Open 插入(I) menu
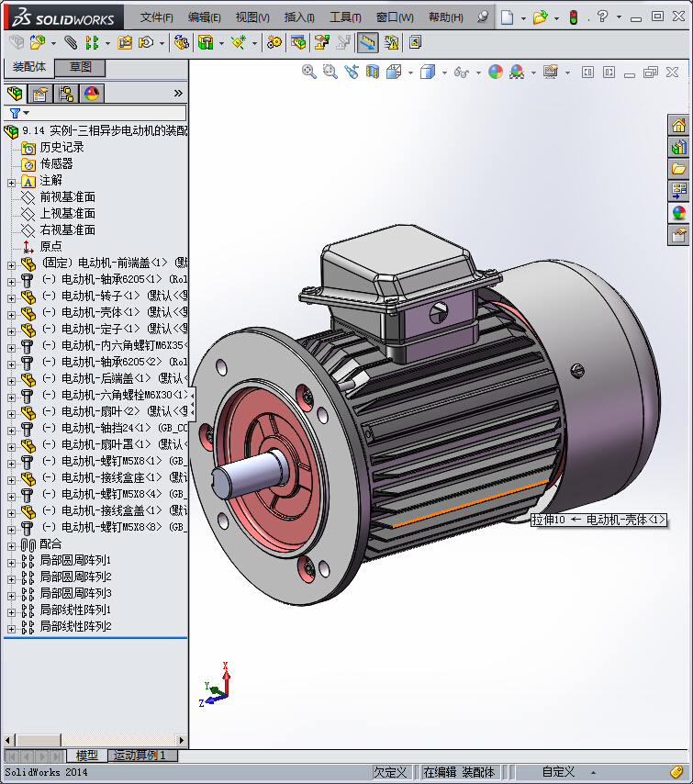 pyautogui.click(x=299, y=17)
